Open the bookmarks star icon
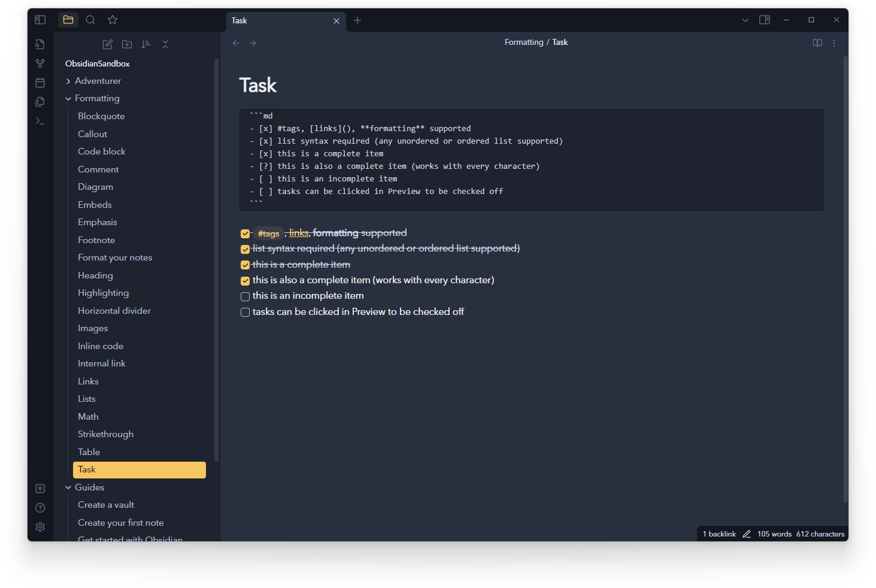This screenshot has height=588, width=876. [x=113, y=20]
